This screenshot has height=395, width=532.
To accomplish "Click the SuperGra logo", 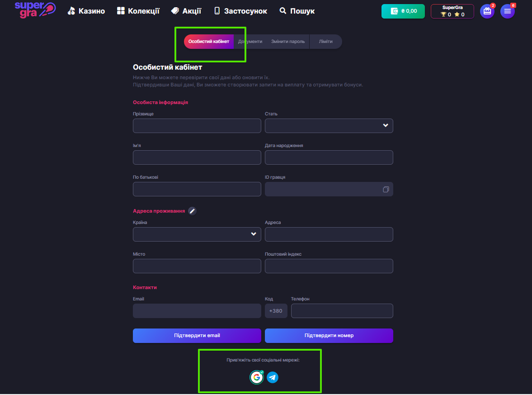I will tap(35, 10).
